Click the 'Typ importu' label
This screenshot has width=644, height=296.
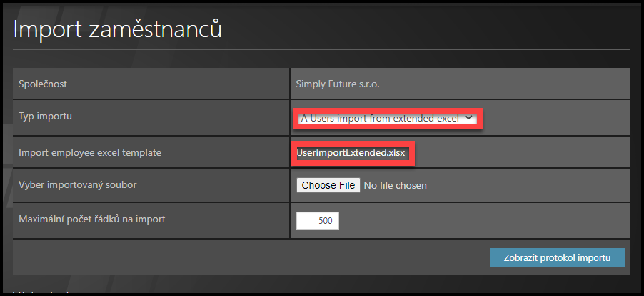click(x=46, y=117)
